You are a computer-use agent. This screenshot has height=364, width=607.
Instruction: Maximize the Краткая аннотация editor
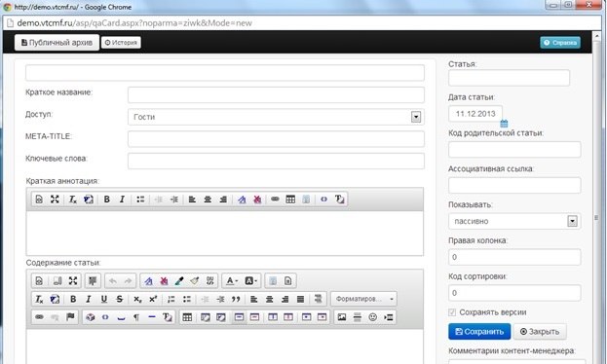[x=55, y=200]
